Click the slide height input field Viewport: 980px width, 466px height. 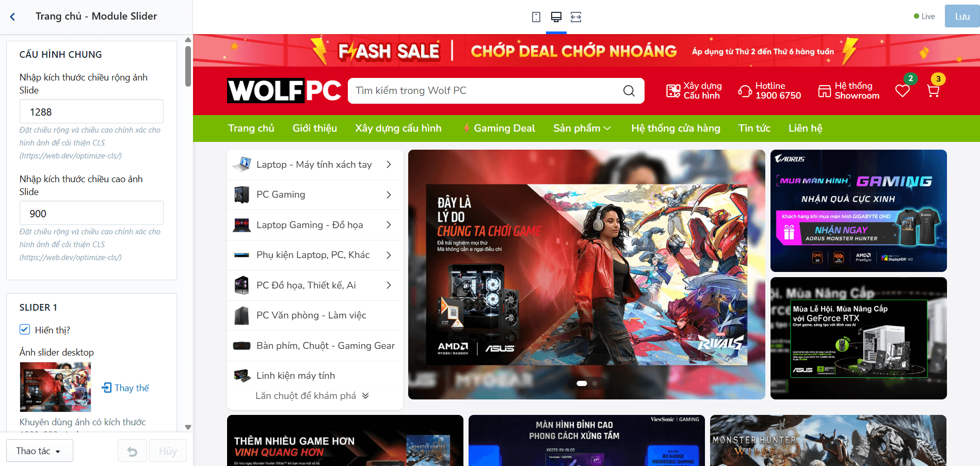tap(91, 213)
